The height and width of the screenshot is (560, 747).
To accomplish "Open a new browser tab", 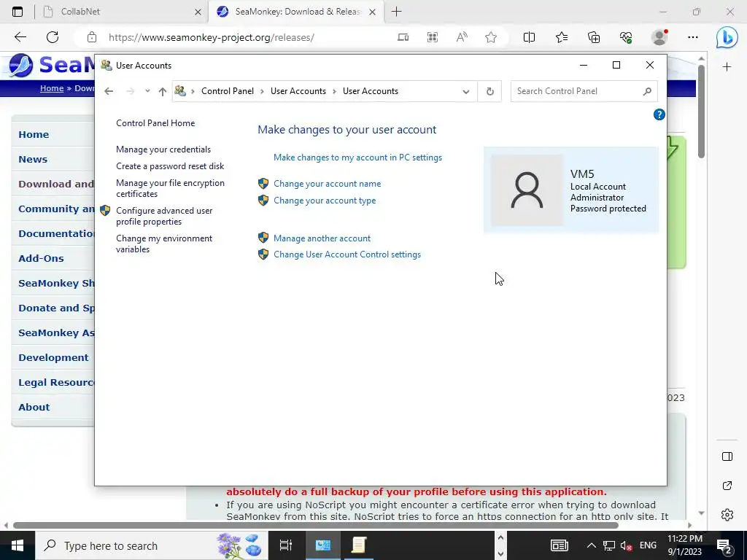I will tap(396, 12).
